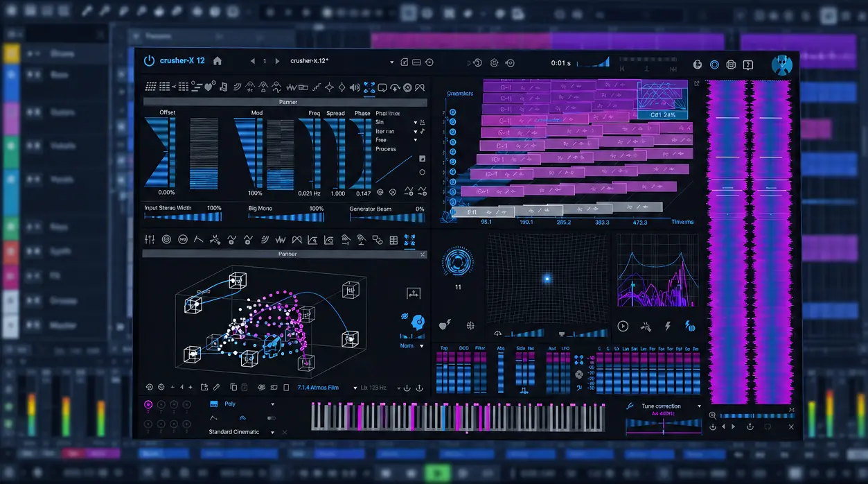Image resolution: width=868 pixels, height=484 pixels.
Task: Click the copy icon below 3D panner
Action: point(234,388)
